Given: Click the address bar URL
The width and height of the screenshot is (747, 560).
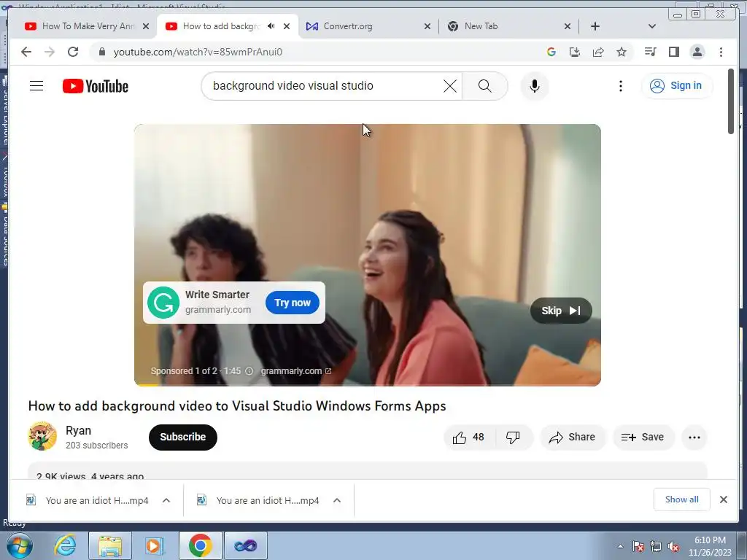Looking at the screenshot, I should pos(198,52).
